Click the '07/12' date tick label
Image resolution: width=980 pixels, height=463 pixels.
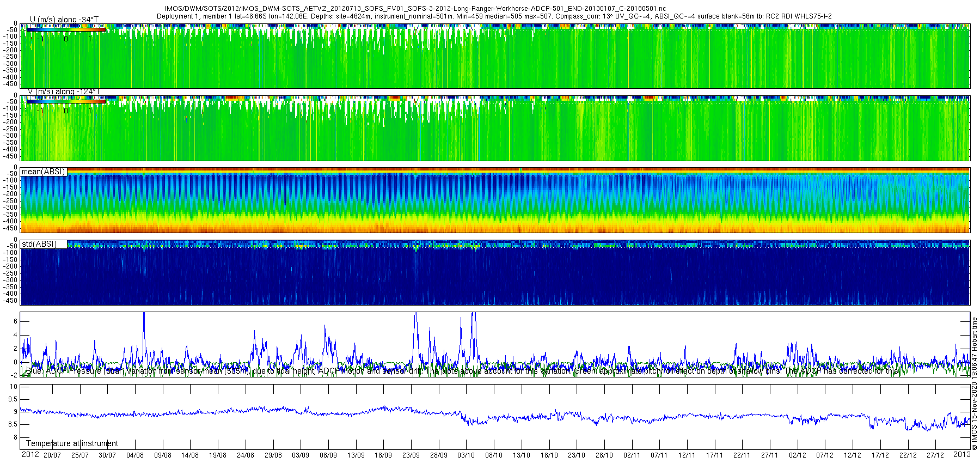pyautogui.click(x=825, y=455)
